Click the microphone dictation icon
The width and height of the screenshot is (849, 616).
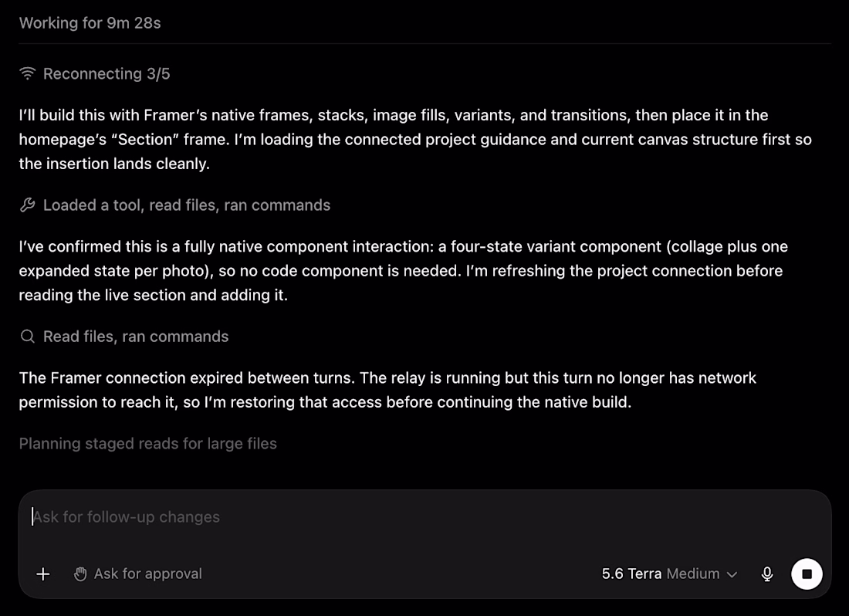point(766,574)
